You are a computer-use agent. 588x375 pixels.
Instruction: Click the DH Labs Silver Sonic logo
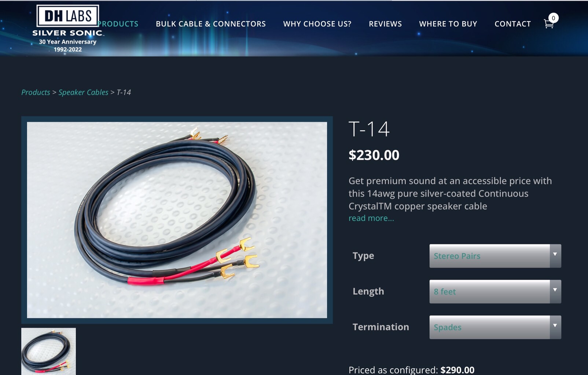pyautogui.click(x=68, y=29)
